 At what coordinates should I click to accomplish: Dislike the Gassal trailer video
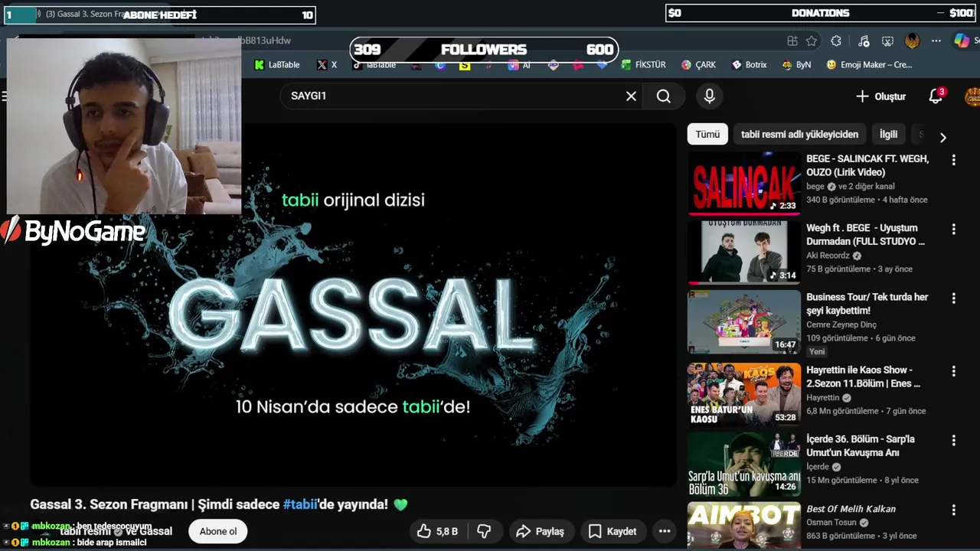[484, 531]
